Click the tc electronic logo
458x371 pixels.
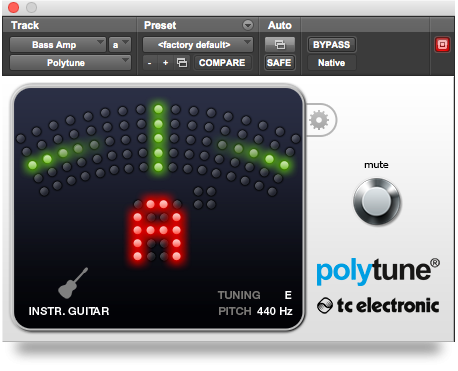378,306
